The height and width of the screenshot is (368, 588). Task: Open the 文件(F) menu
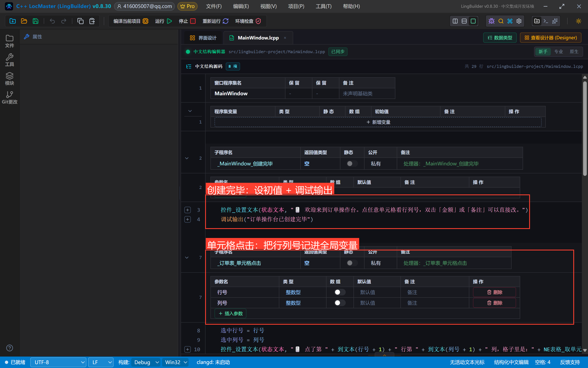pyautogui.click(x=214, y=6)
